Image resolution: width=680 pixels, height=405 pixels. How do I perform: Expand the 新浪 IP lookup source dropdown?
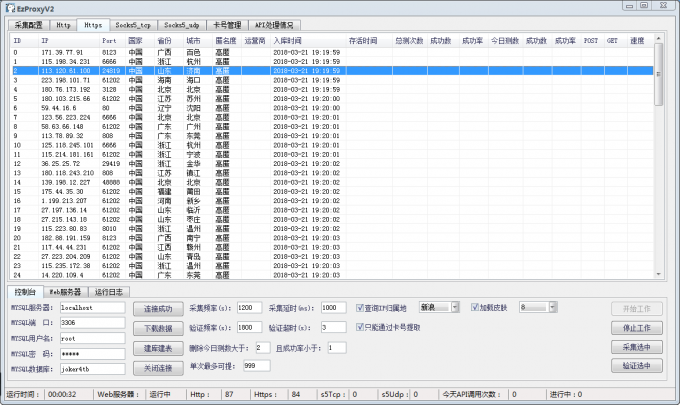[439, 308]
